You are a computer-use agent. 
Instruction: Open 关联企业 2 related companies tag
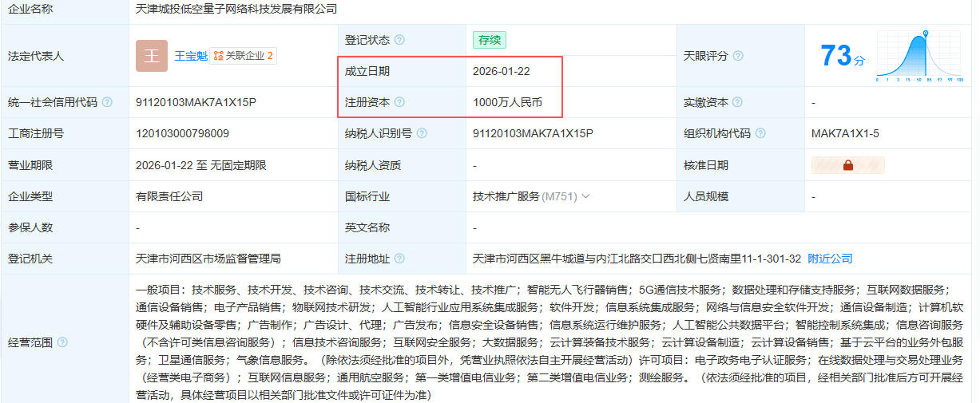(x=244, y=56)
